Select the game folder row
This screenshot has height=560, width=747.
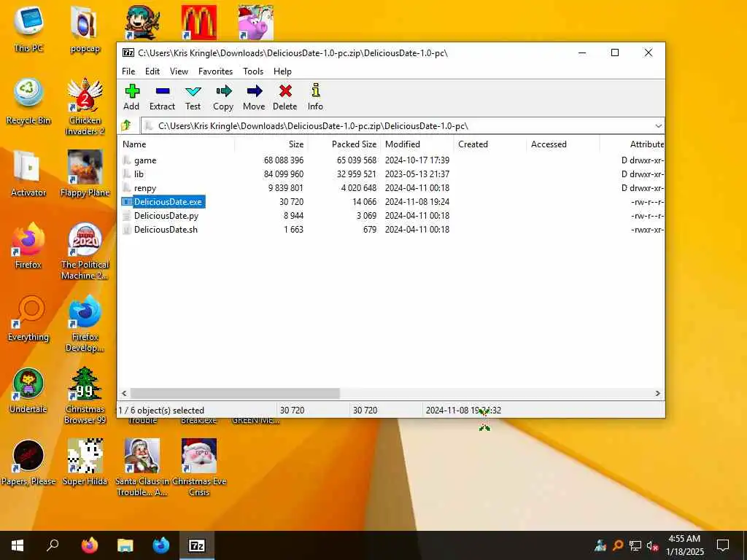(391, 160)
